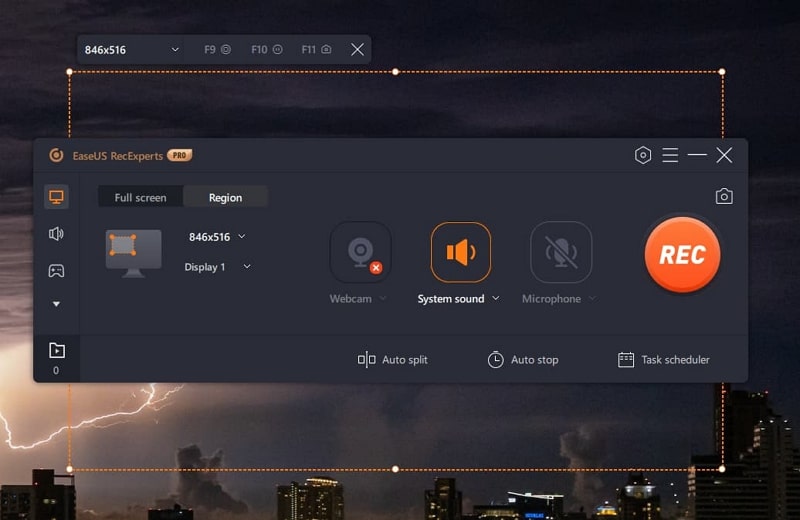Screen dimensions: 800x520
Task: Open Auto stop settings
Action: click(523, 360)
